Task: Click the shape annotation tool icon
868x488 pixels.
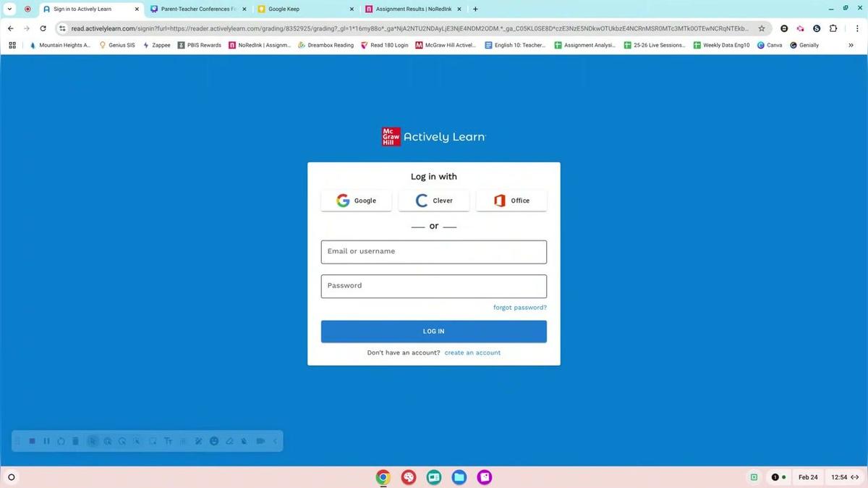Action: coord(153,441)
